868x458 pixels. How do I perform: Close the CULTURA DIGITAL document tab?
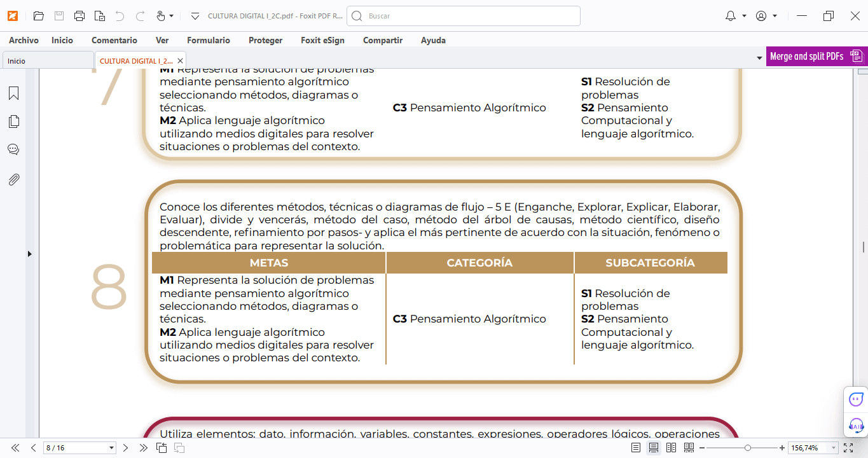point(181,60)
